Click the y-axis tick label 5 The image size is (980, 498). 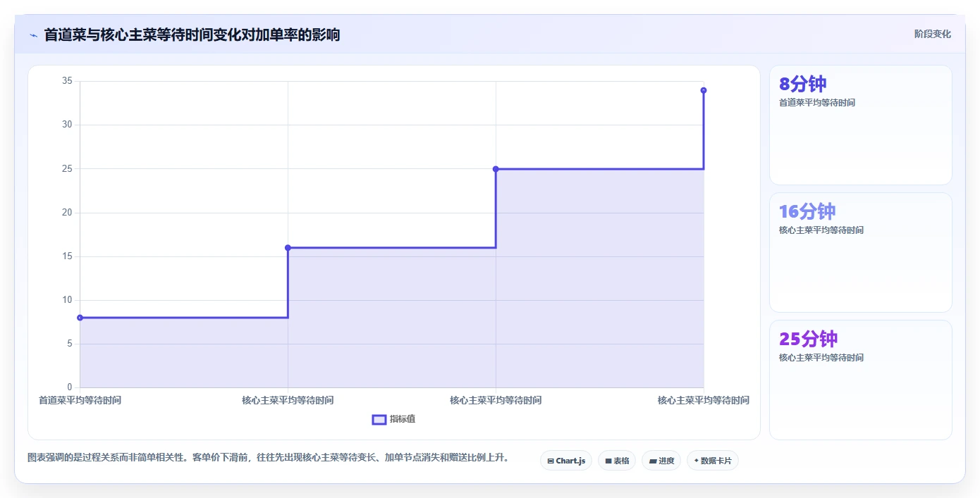click(70, 344)
